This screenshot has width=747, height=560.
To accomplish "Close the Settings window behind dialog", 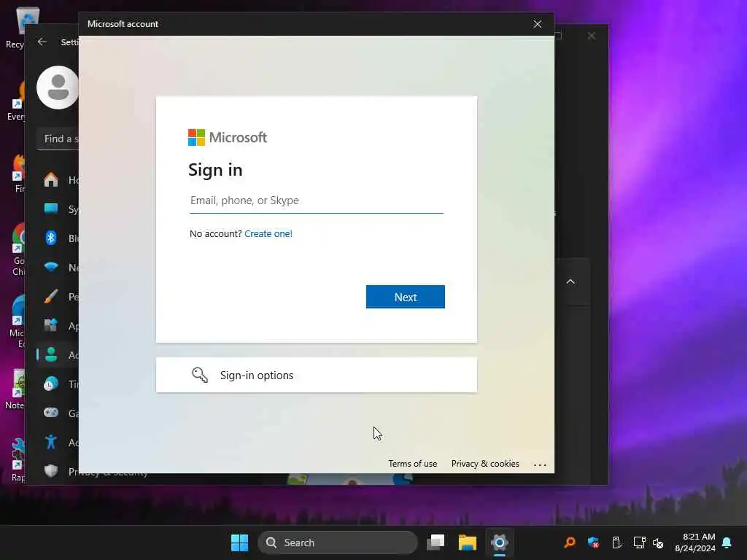I will tap(591, 36).
